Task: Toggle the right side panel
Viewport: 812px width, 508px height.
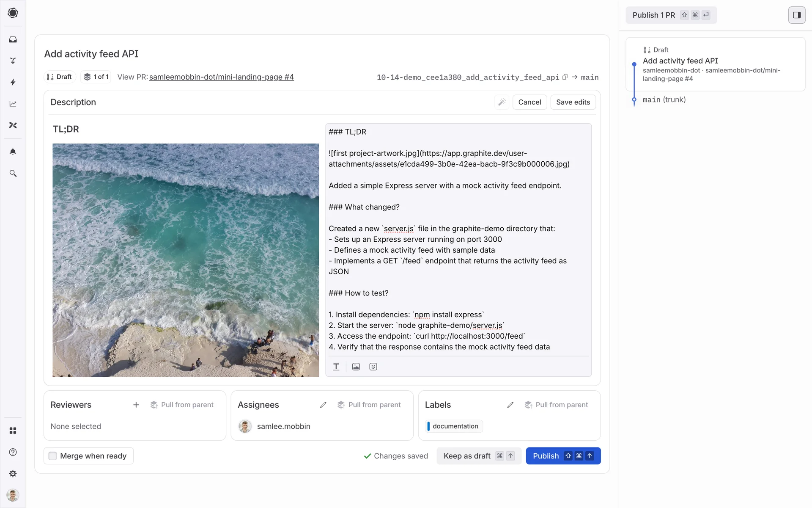Action: [x=796, y=15]
